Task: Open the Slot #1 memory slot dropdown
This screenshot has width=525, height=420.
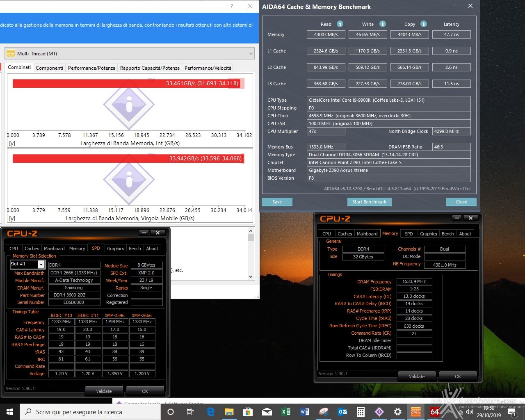Action: [x=41, y=265]
